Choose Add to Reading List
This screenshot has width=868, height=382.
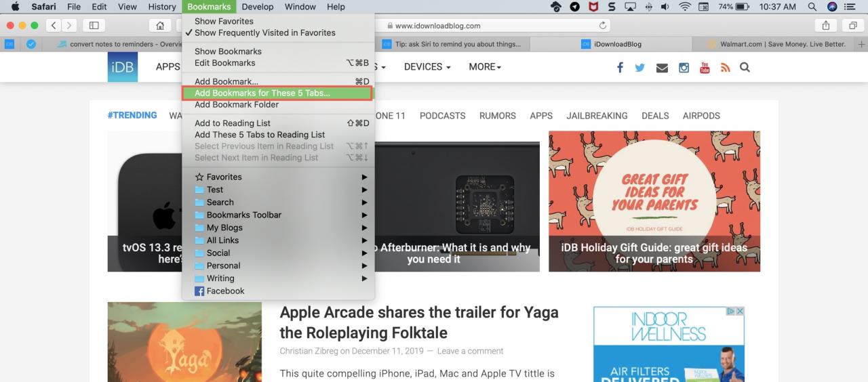click(278, 123)
